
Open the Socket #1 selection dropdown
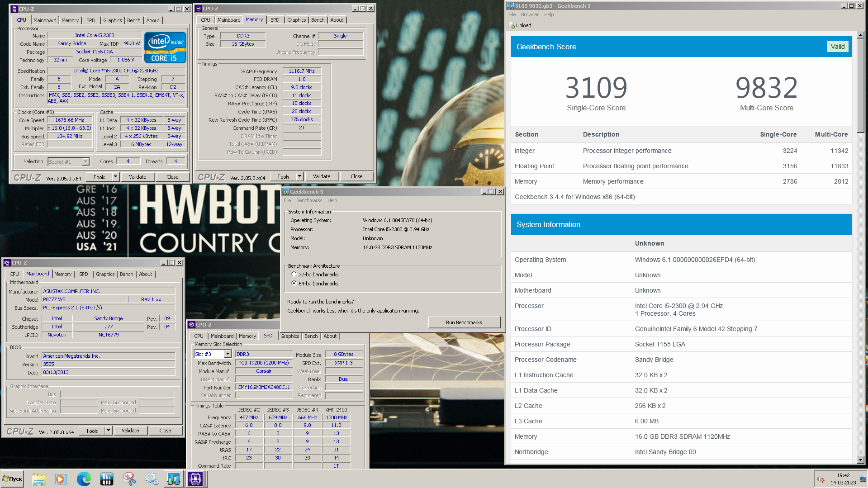(x=86, y=162)
